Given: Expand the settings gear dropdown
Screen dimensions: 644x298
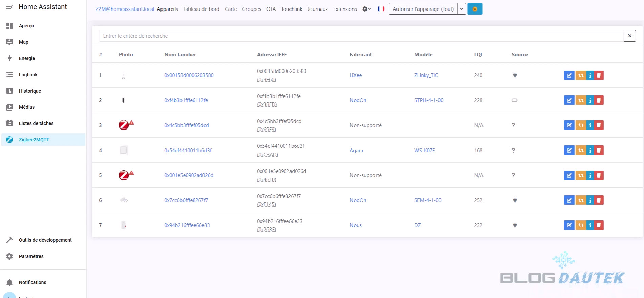Looking at the screenshot, I should coord(366,9).
